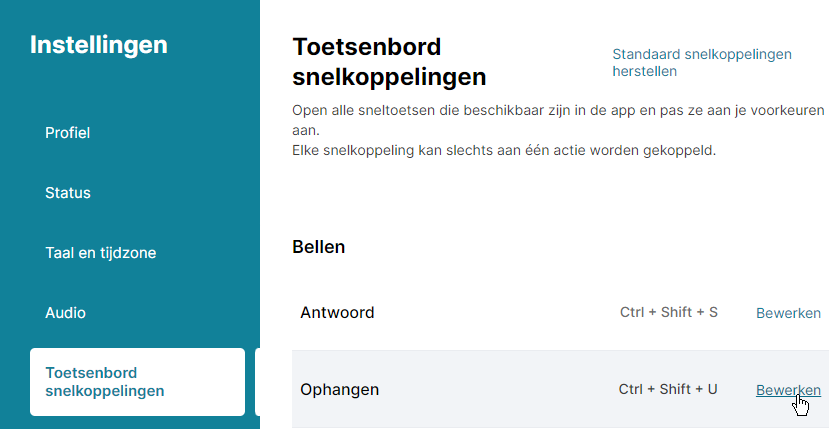The image size is (830, 429).
Task: Select Taal en tijdzone in sidebar
Action: point(100,253)
